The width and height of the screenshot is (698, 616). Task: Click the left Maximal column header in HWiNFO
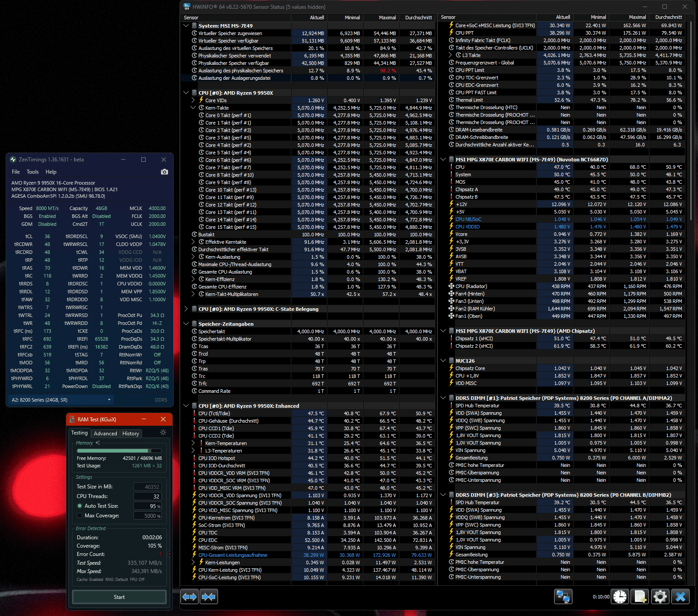(381, 18)
